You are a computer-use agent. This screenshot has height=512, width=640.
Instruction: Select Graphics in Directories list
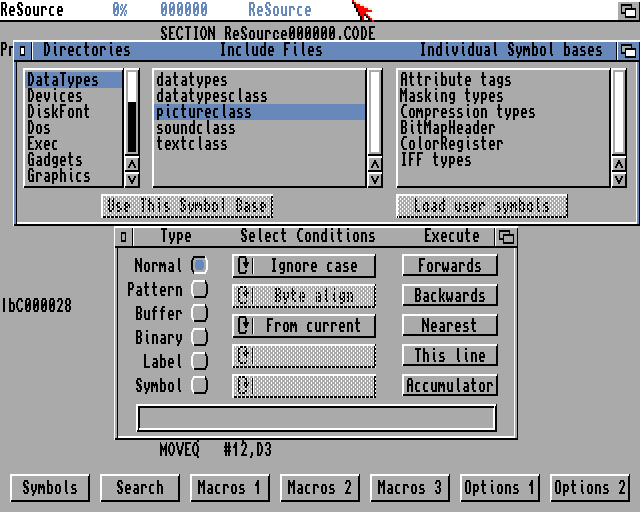coord(74,176)
